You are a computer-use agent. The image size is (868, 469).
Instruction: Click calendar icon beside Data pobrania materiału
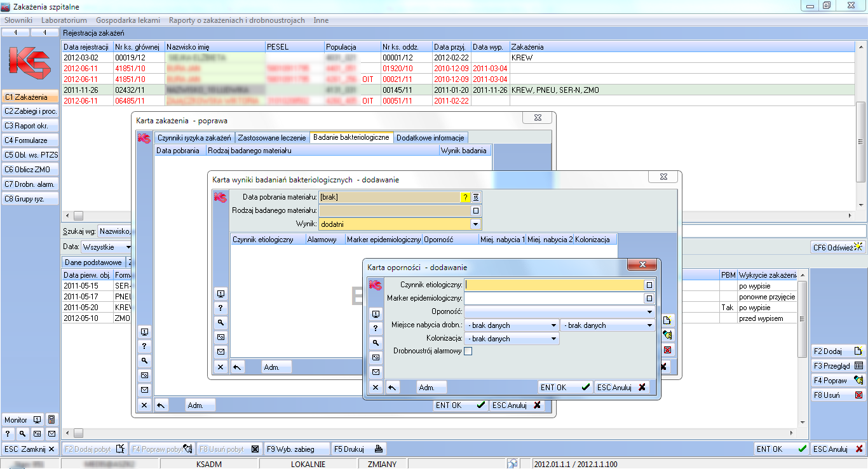click(475, 198)
